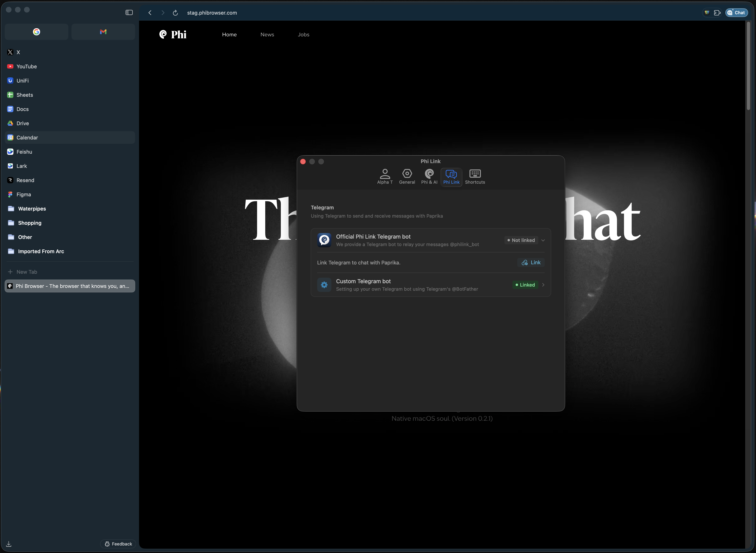Switch to the General settings section
The image size is (756, 553).
pos(407,177)
